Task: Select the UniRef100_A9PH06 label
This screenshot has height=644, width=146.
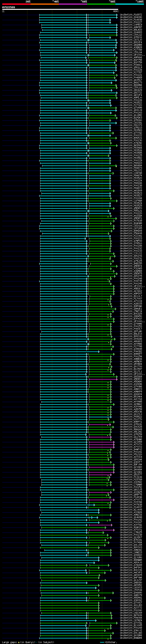Action: (x=131, y=58)
